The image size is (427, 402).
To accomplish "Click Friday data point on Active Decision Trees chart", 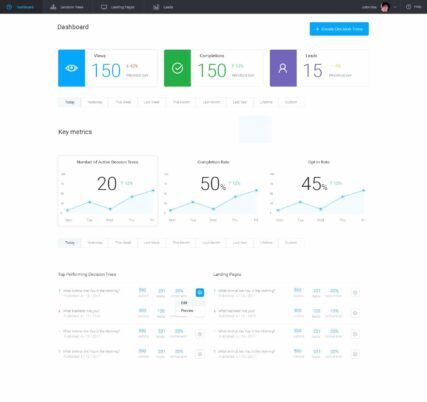I will coord(153,190).
